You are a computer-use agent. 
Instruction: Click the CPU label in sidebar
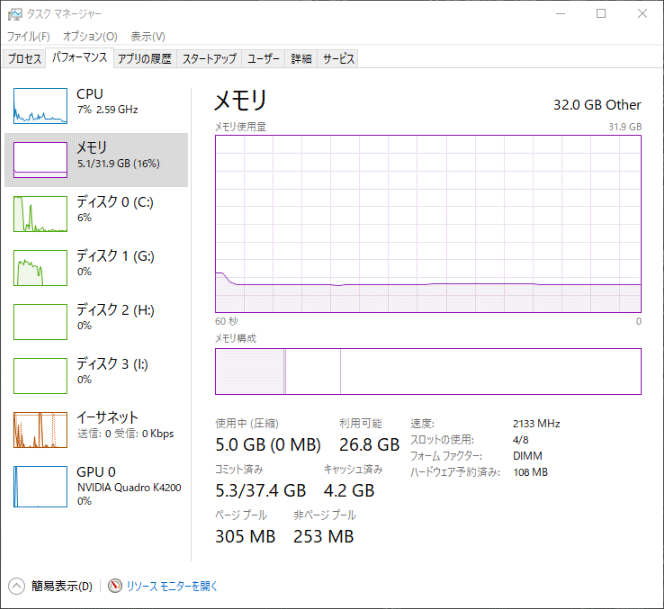(90, 94)
